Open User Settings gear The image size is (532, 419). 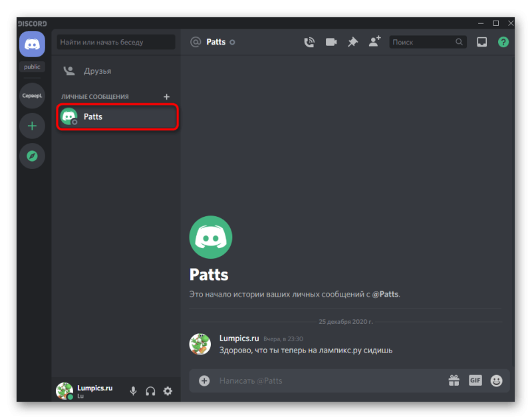click(168, 391)
